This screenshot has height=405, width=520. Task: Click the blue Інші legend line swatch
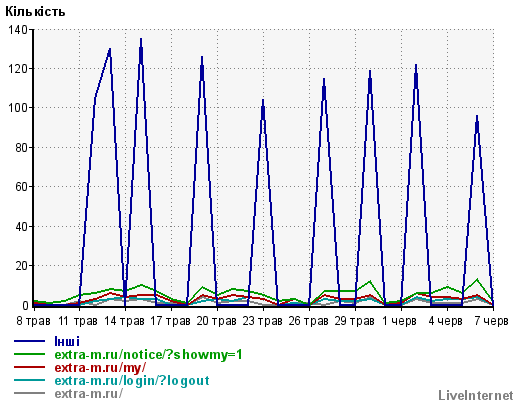29,341
